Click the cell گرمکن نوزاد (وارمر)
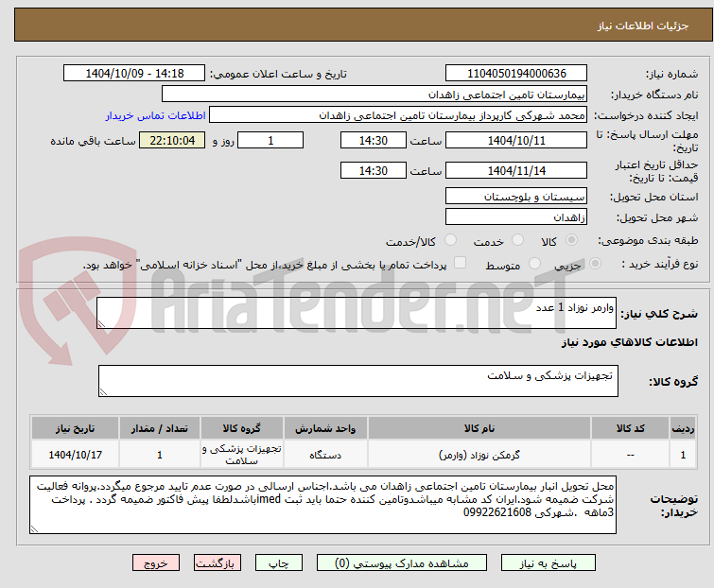Screen dimensions: 714x588 click(479, 454)
